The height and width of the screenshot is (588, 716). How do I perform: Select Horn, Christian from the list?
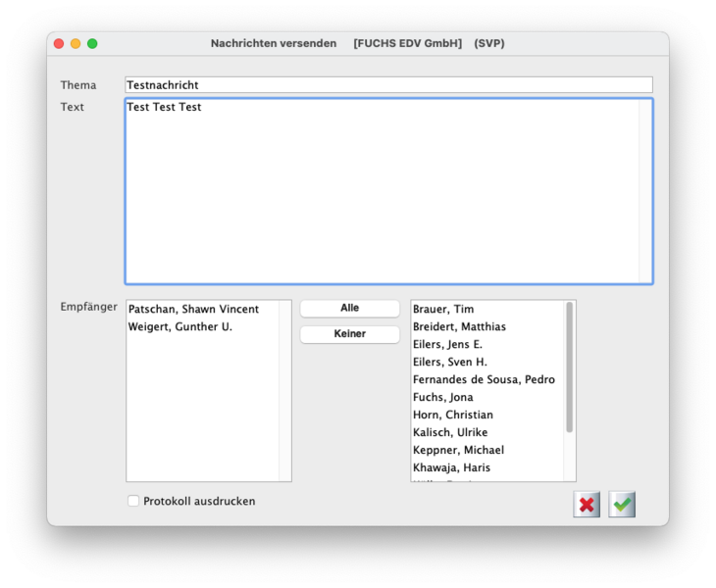(452, 416)
